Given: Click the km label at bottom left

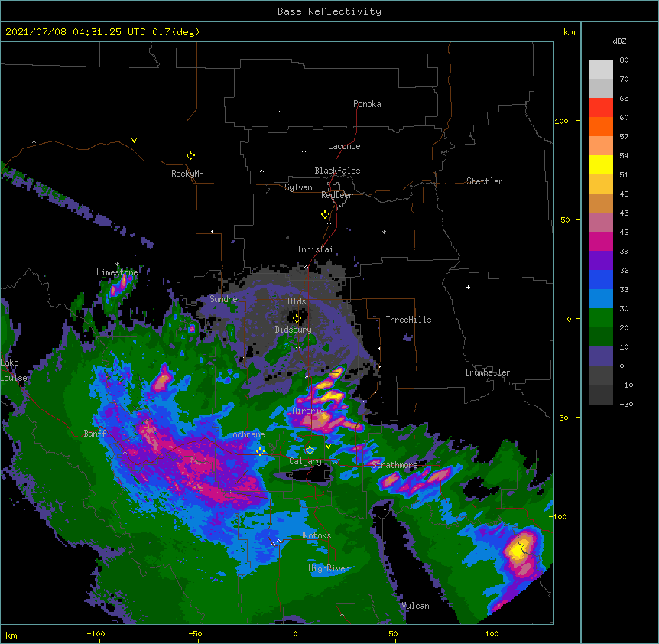Looking at the screenshot, I should (x=11, y=635).
